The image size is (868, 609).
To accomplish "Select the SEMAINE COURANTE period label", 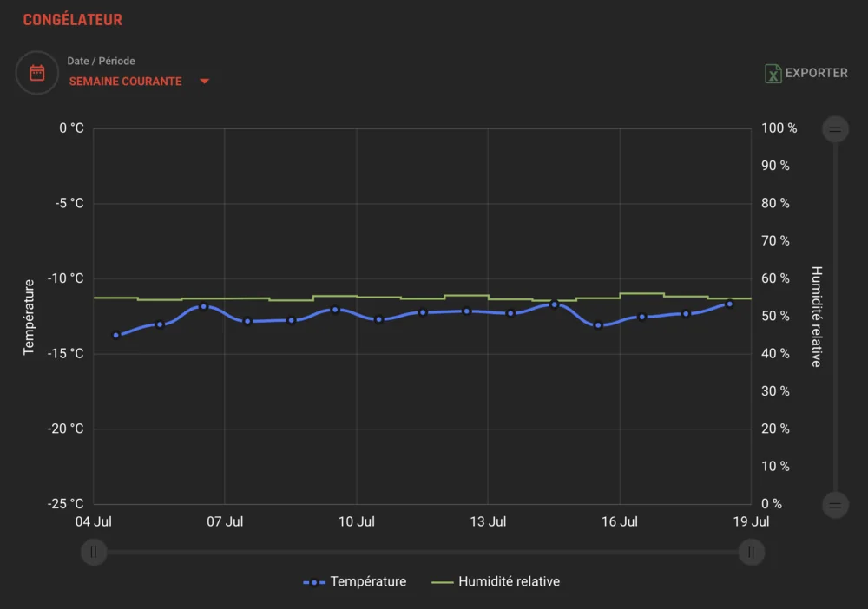I will [125, 82].
